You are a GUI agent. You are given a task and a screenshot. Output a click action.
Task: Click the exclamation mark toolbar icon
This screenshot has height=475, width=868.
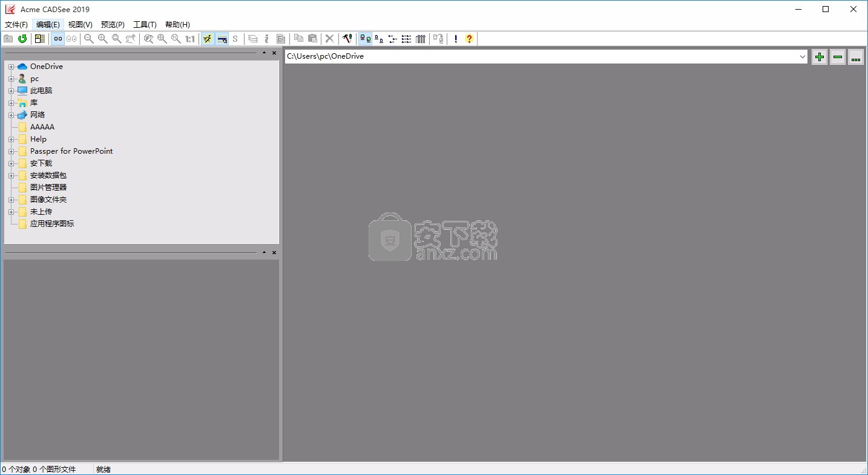(456, 39)
